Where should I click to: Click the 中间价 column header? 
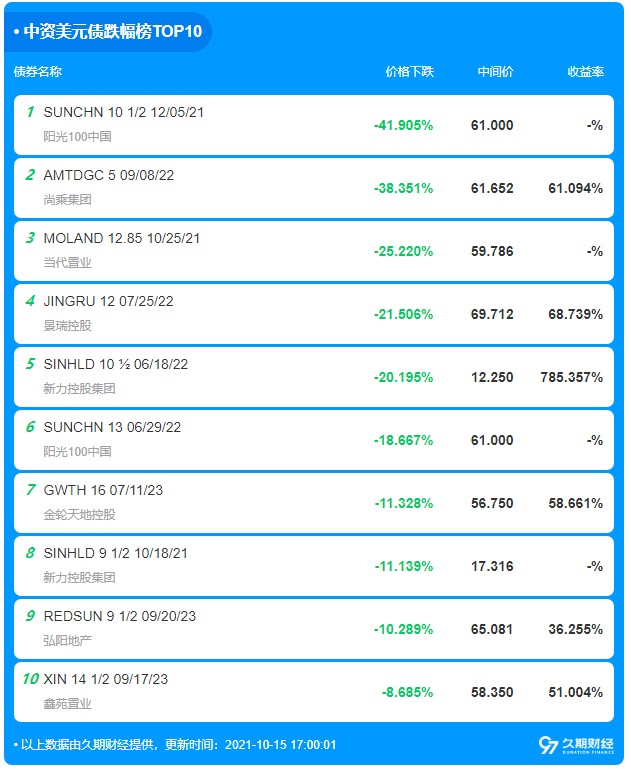pyautogui.click(x=495, y=72)
